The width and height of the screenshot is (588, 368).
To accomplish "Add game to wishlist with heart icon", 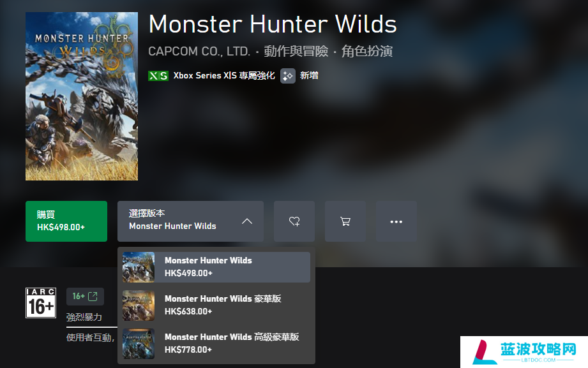I will (x=294, y=221).
